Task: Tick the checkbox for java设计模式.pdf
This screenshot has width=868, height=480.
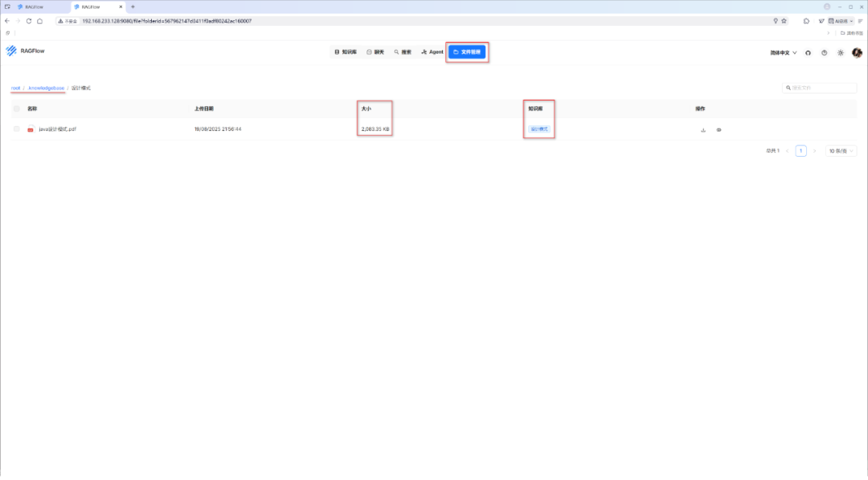Action: pyautogui.click(x=17, y=129)
